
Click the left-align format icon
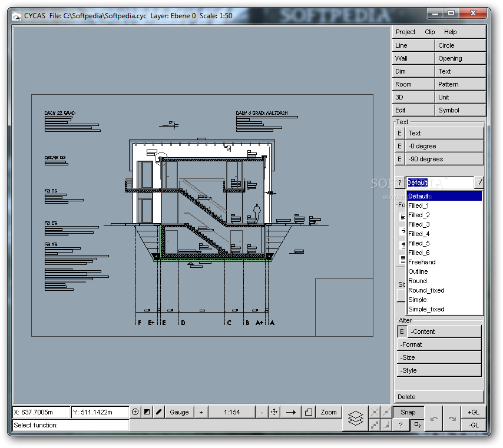pyautogui.click(x=403, y=217)
